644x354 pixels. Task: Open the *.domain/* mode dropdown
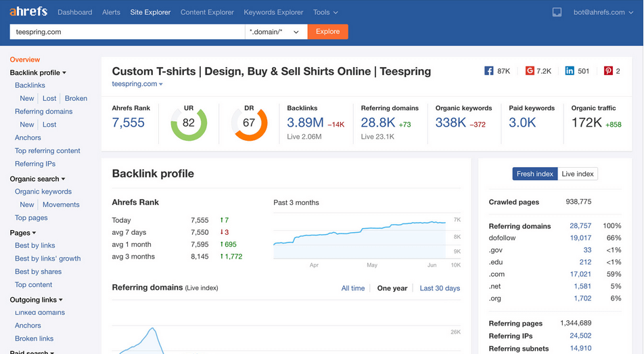click(x=276, y=32)
